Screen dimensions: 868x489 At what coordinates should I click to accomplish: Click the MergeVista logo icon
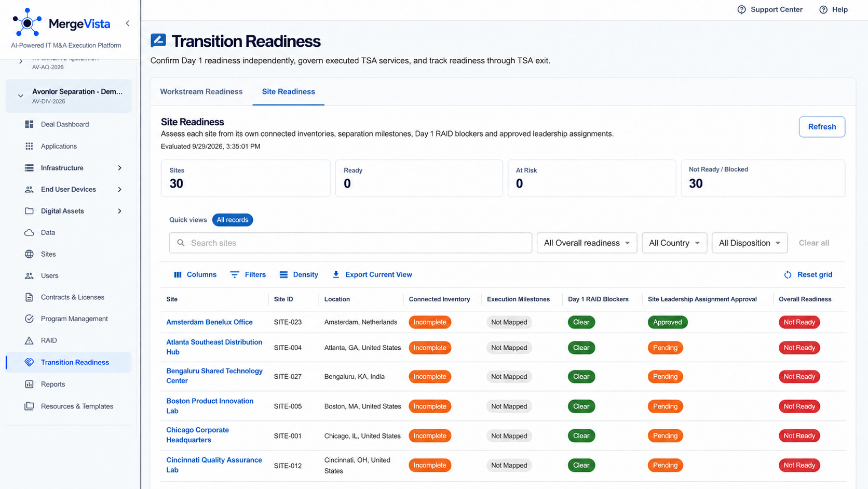pos(27,22)
